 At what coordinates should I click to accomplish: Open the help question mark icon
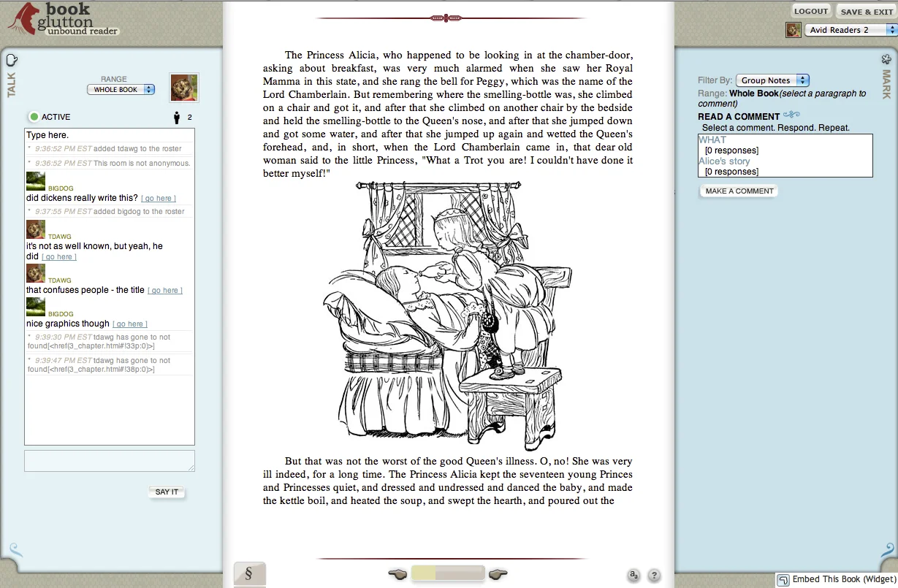[654, 576]
